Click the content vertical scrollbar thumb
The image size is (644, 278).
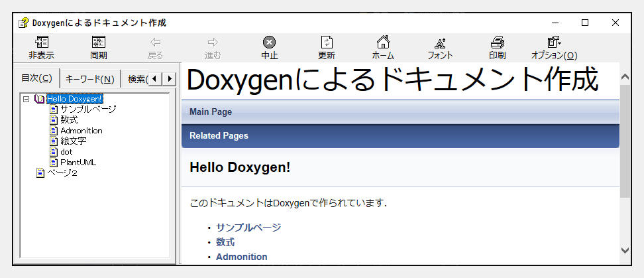(x=625, y=141)
